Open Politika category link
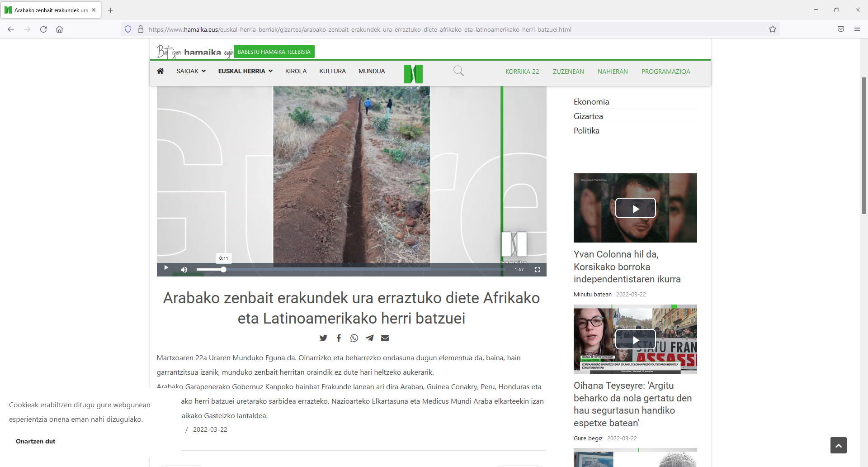Screen dimensions: 868x467 tap(586, 131)
